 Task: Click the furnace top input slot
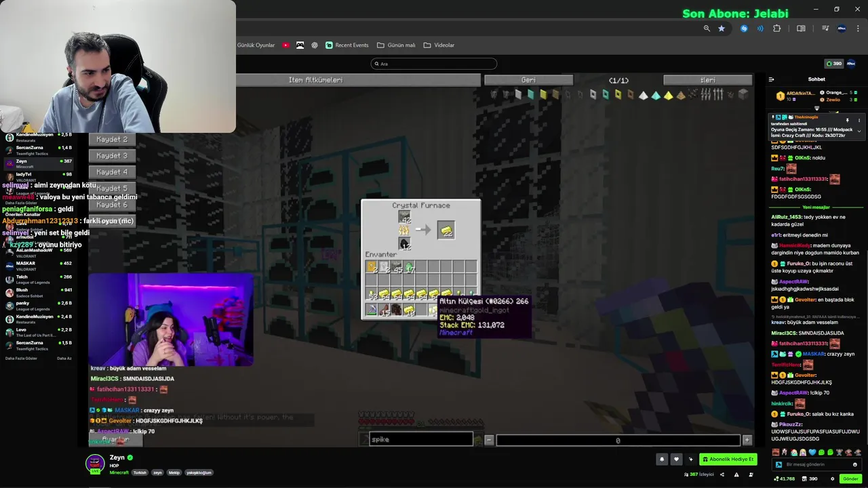point(404,217)
